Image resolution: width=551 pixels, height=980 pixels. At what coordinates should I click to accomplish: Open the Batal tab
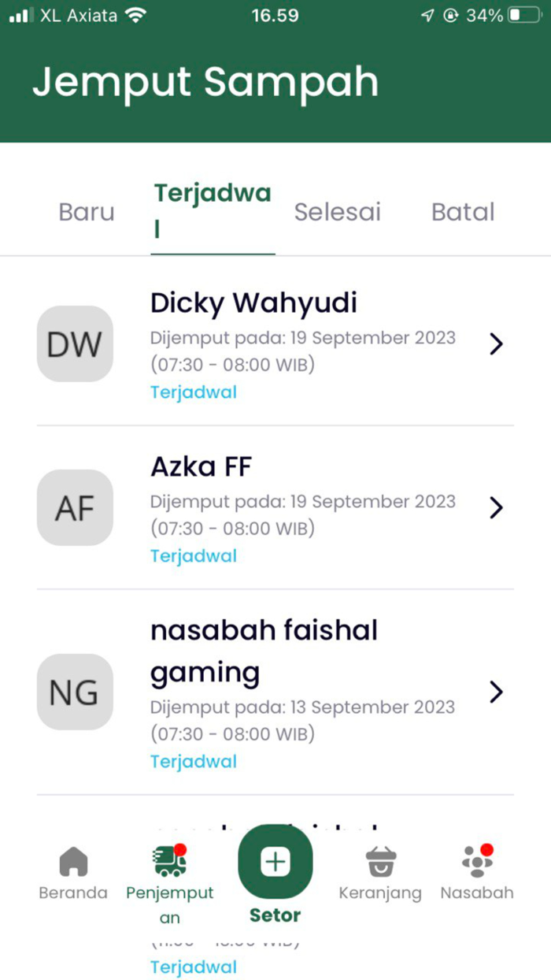tap(463, 211)
